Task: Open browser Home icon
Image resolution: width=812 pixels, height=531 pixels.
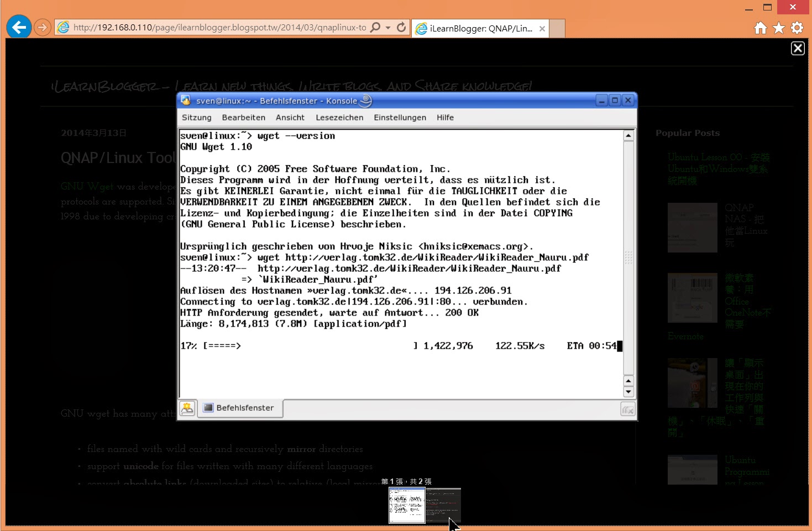Action: click(761, 28)
